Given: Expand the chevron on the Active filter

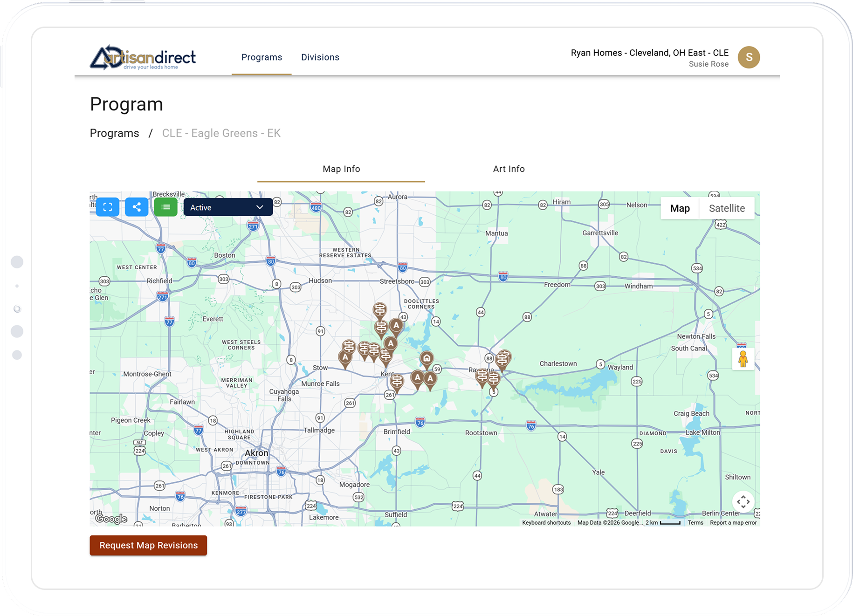Looking at the screenshot, I should (x=260, y=207).
